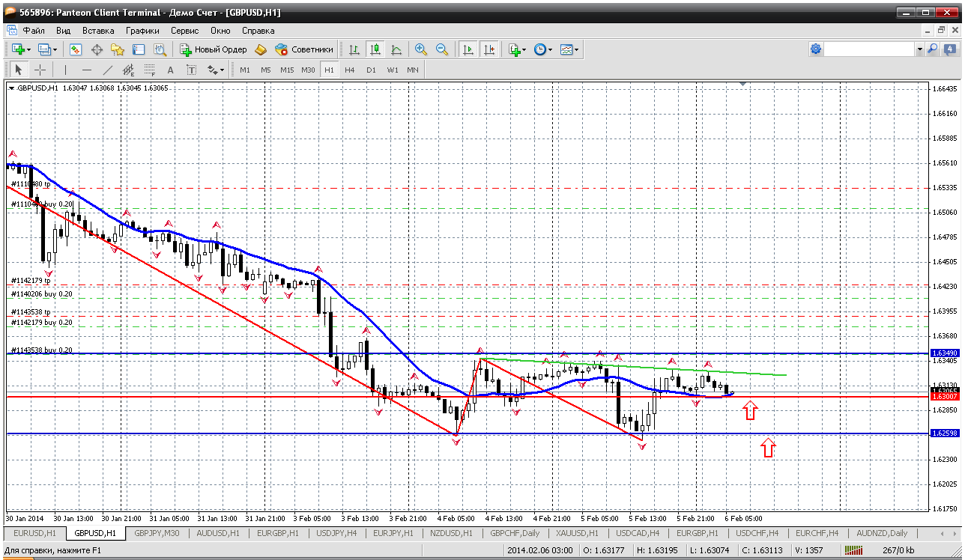
Task: Open the Data Window panel
Action: pyautogui.click(x=97, y=49)
